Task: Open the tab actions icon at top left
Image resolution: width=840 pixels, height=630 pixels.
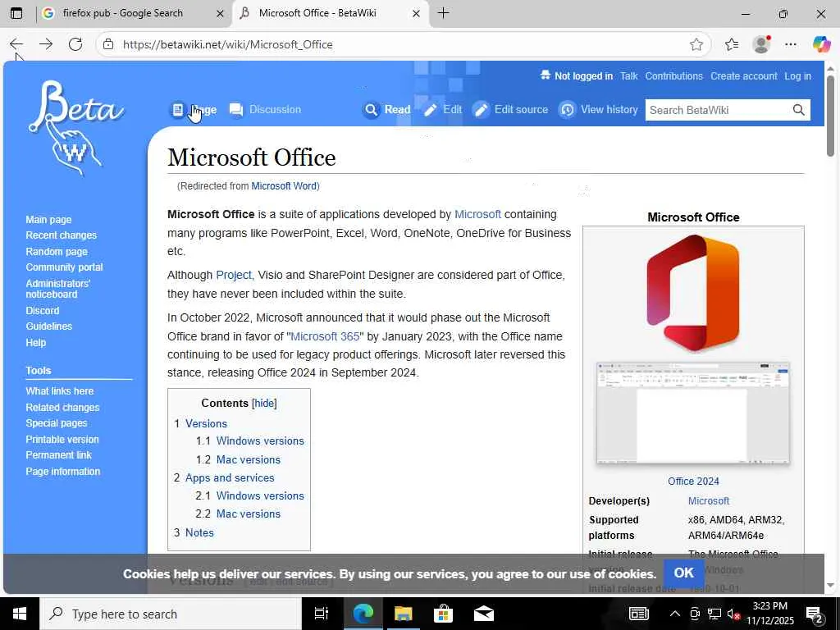Action: tap(16, 13)
